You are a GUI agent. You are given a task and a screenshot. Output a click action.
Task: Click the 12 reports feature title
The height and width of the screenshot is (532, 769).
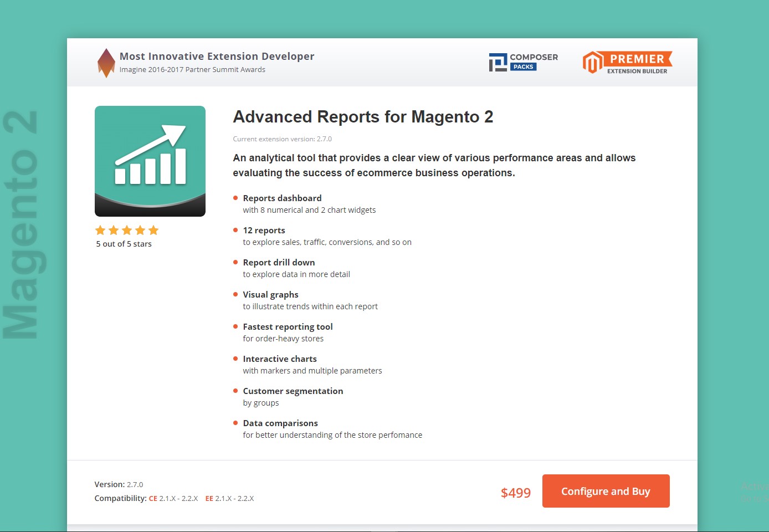(264, 230)
